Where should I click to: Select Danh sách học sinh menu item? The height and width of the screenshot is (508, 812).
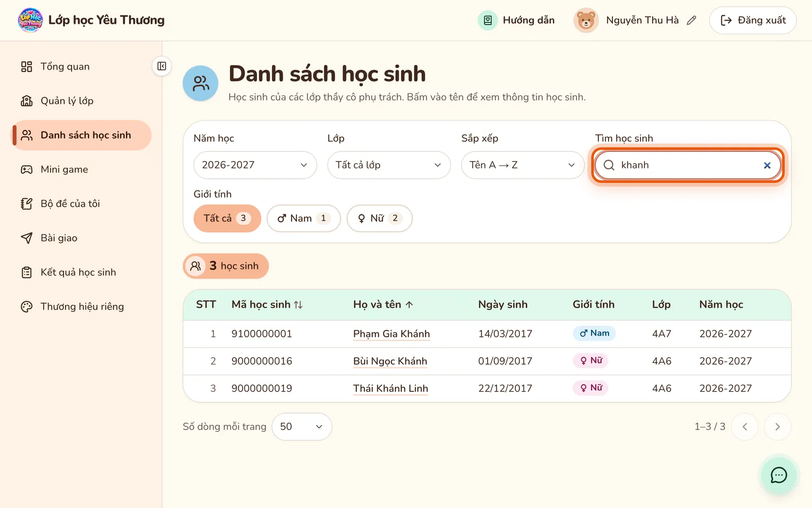click(82, 135)
